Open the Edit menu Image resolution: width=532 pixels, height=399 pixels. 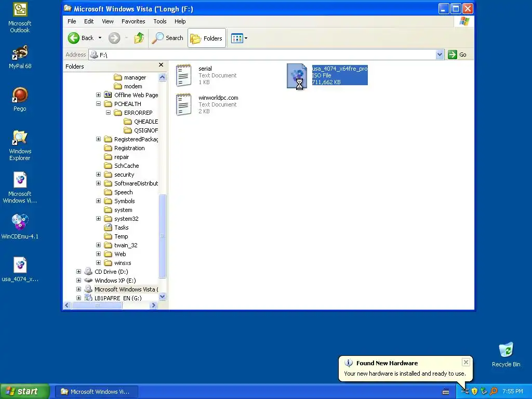coord(89,21)
